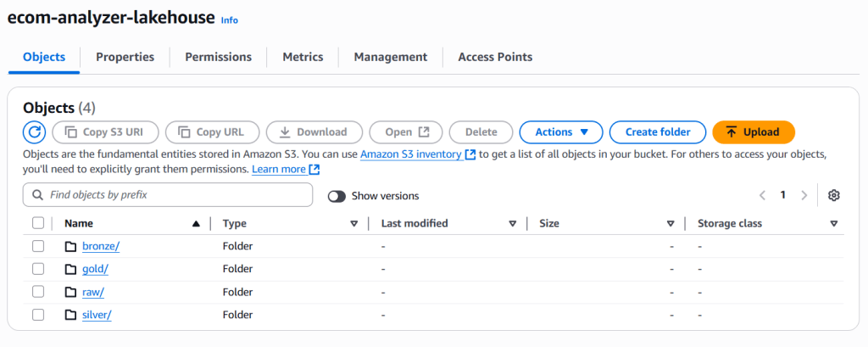The width and height of the screenshot is (868, 347).
Task: Switch to the Permissions tab
Action: pos(218,57)
